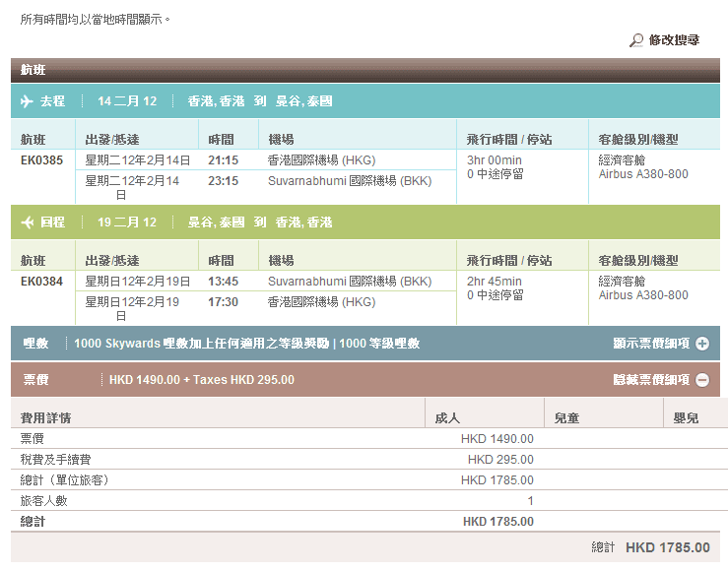Click the 哩數 label in blue bar

pyautogui.click(x=35, y=344)
